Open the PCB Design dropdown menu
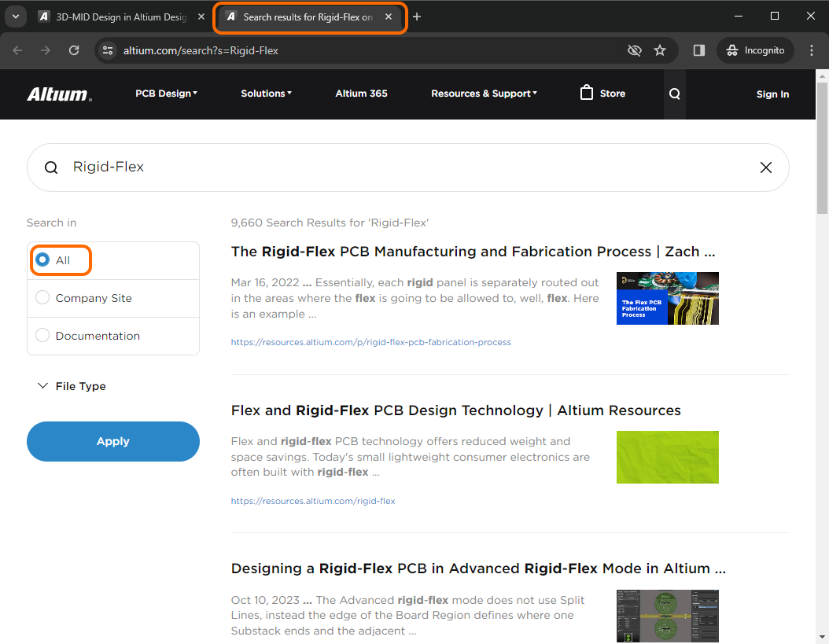 [x=166, y=94]
